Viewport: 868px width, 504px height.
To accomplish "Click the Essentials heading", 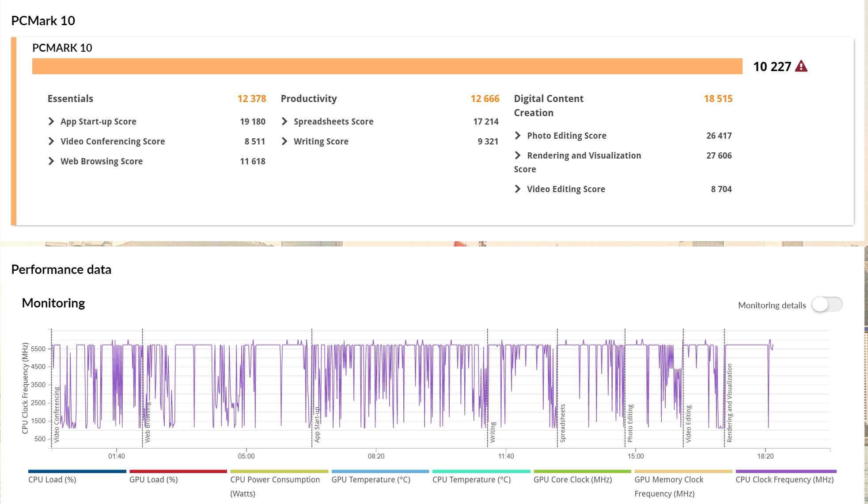I will [70, 99].
